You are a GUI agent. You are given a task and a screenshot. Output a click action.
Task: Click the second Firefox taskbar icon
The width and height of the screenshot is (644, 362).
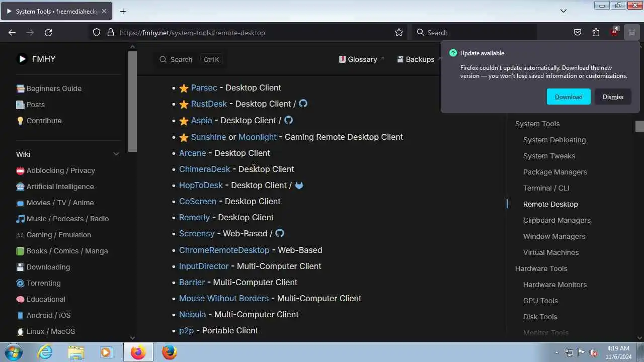tap(170, 352)
